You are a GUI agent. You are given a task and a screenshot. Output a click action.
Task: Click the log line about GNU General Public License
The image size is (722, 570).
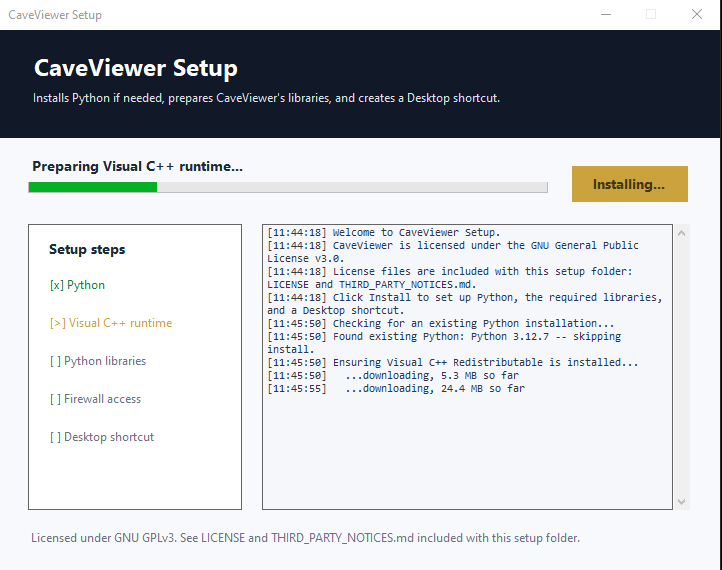click(x=453, y=251)
